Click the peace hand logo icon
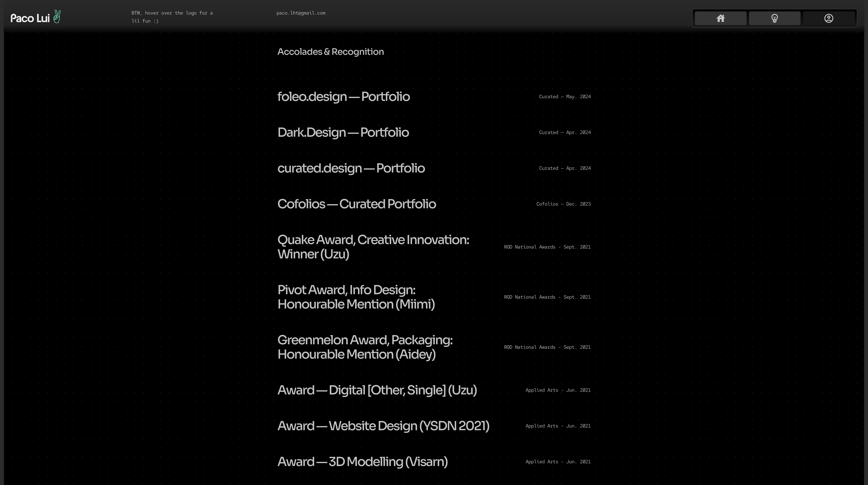The image size is (868, 485). point(57,17)
